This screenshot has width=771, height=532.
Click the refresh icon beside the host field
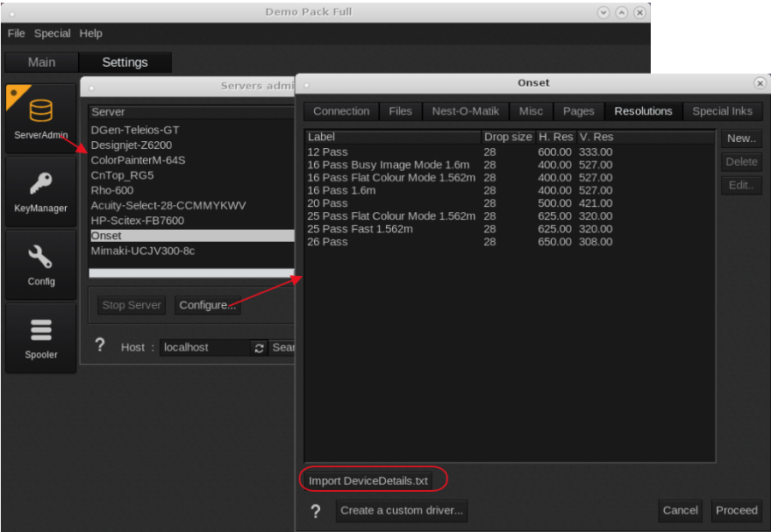pos(259,348)
